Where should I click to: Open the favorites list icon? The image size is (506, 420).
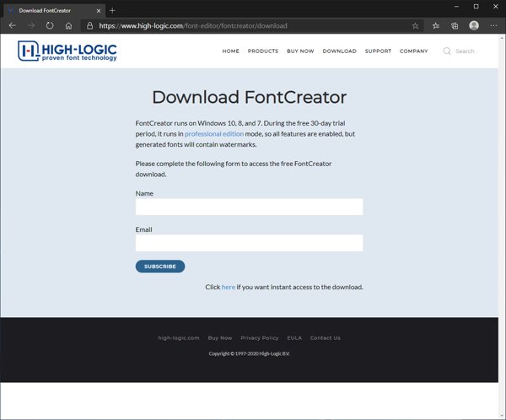coord(436,26)
